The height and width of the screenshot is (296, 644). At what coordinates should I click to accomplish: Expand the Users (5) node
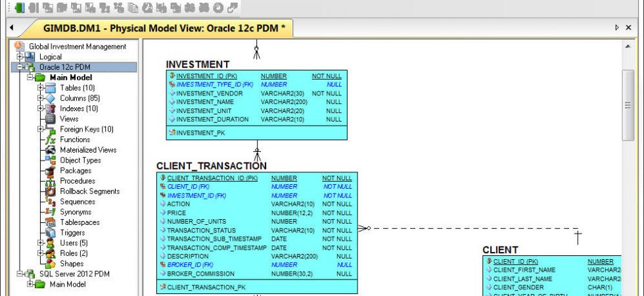tap(40, 243)
